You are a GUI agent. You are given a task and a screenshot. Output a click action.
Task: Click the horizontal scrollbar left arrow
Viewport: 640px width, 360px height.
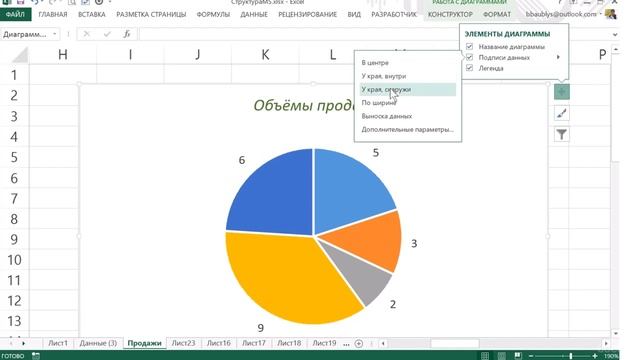pos(383,344)
